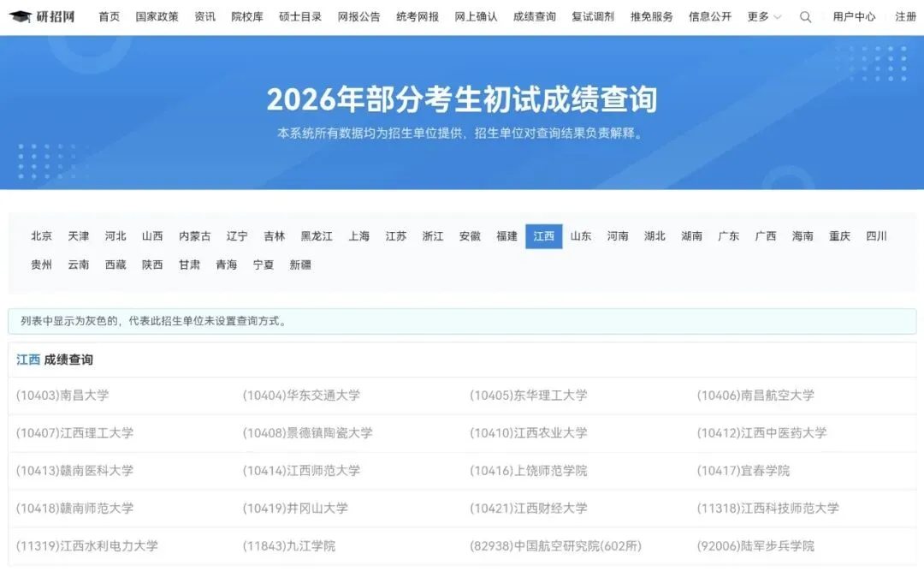The image size is (924, 571).
Task: Open 成绩查询 navigation item
Action: [535, 16]
